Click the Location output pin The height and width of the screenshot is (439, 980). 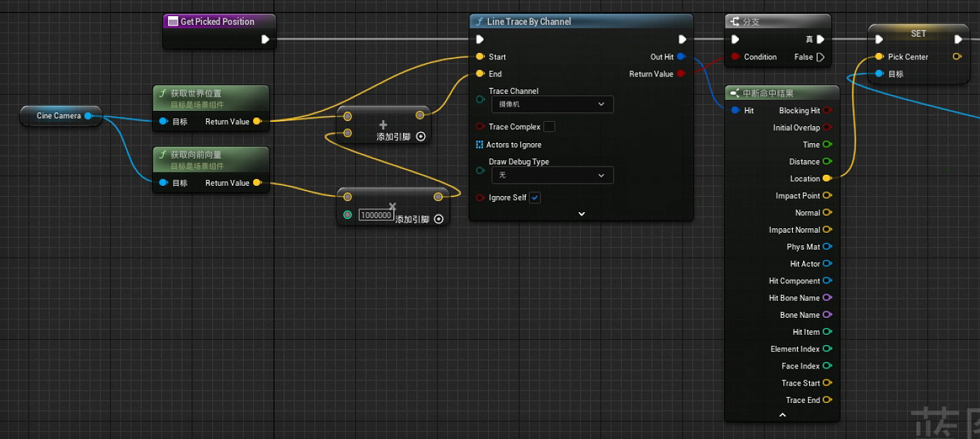point(827,178)
